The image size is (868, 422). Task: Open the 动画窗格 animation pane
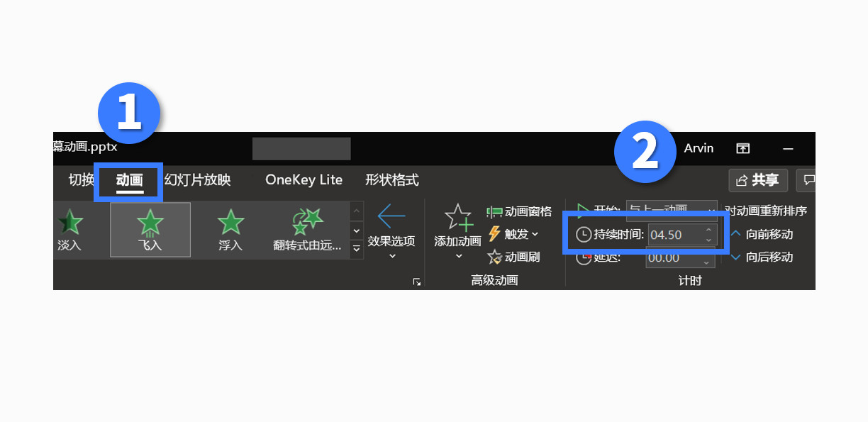pyautogui.click(x=519, y=211)
